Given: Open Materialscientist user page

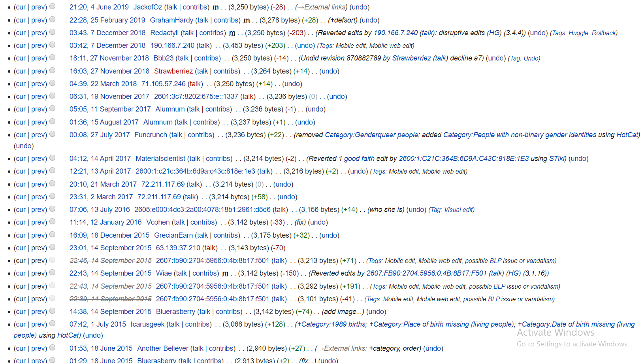Looking at the screenshot, I should pos(160,159).
